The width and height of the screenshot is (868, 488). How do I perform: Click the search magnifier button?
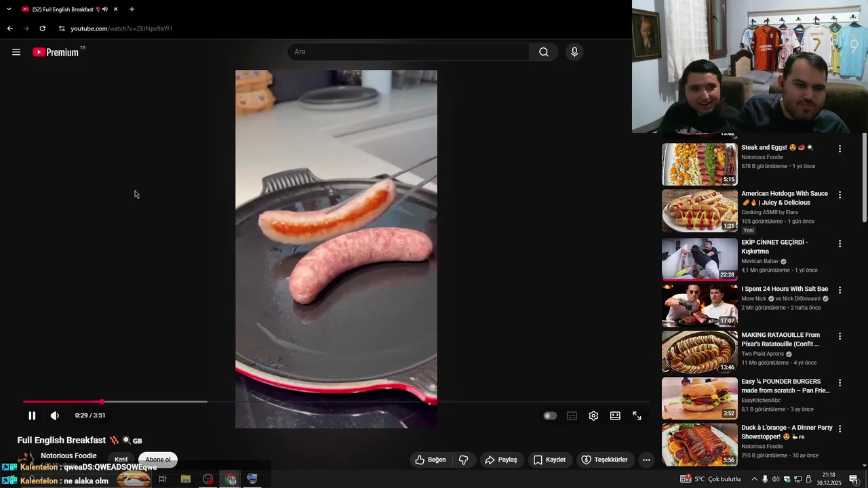tap(544, 52)
